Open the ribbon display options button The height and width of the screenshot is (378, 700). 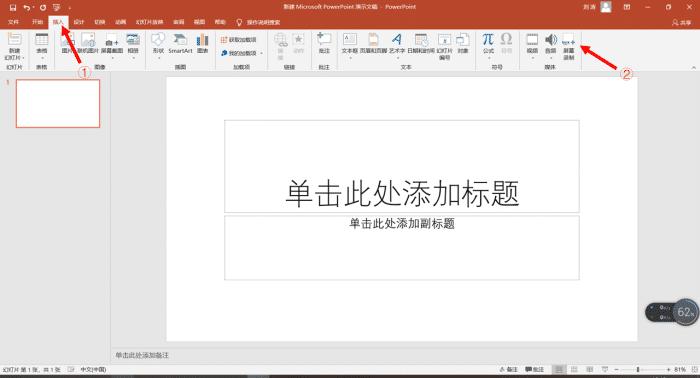click(627, 7)
